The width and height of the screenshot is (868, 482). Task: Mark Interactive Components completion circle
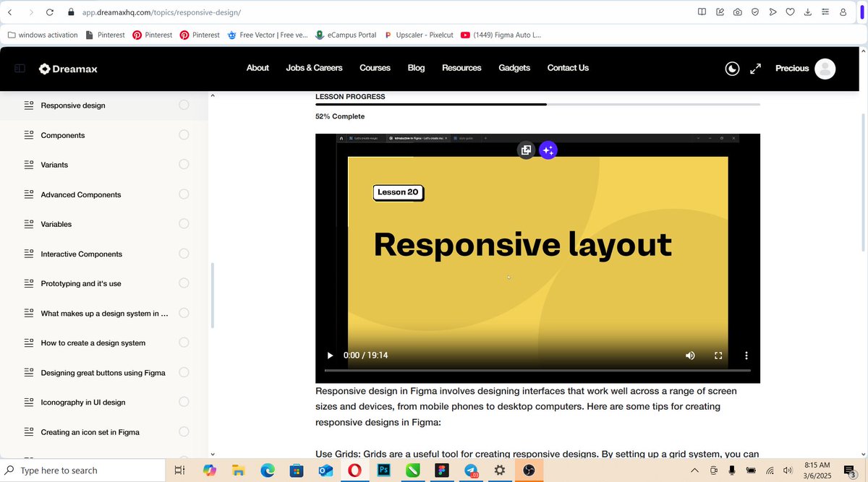[184, 253]
